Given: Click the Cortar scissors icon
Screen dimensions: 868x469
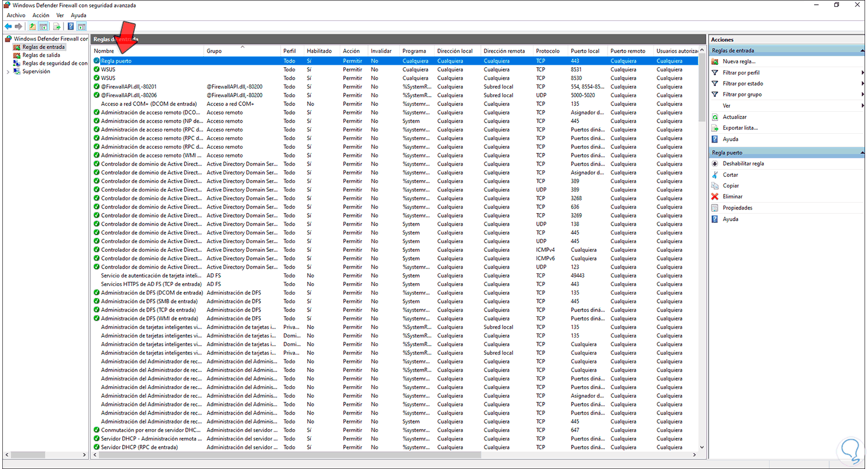Looking at the screenshot, I should click(x=715, y=174).
